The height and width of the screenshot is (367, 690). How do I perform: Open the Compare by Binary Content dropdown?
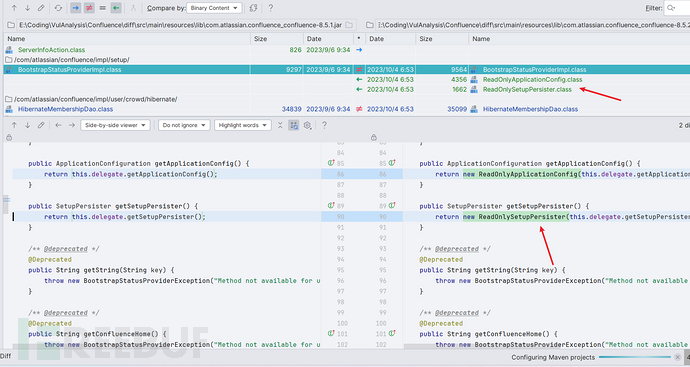214,8
